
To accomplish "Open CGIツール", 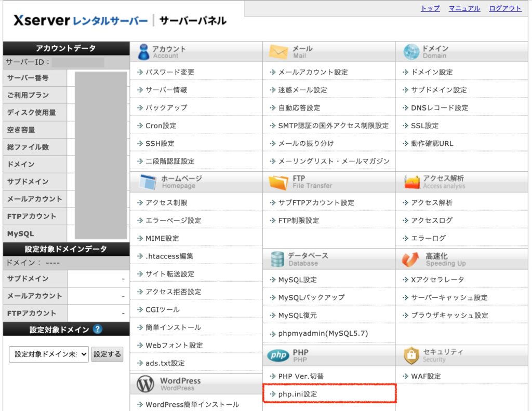I will [x=163, y=310].
